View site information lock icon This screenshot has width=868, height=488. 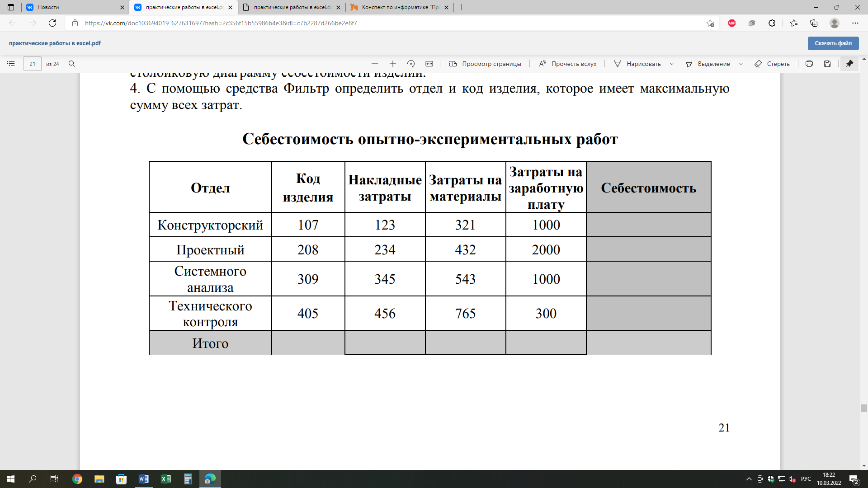point(75,23)
